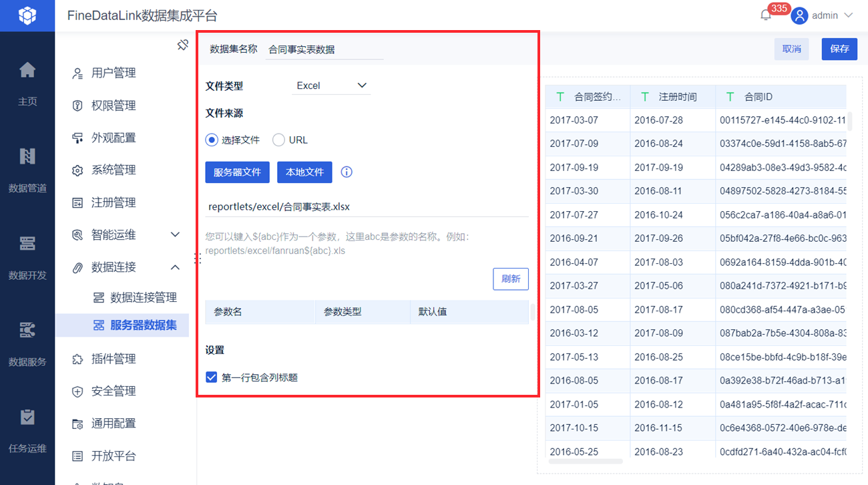The height and width of the screenshot is (485, 868).
Task: Click the 安全管理 shield icon
Action: pos(77,391)
